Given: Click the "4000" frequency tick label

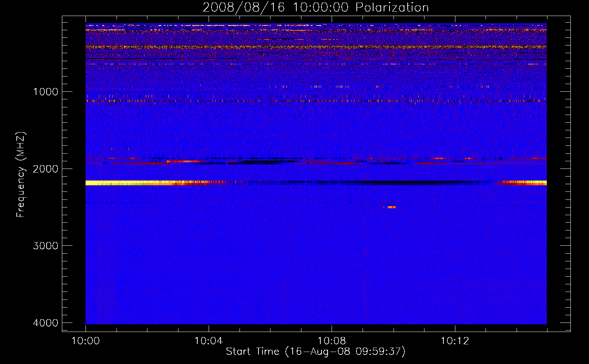Looking at the screenshot, I should [x=46, y=323].
